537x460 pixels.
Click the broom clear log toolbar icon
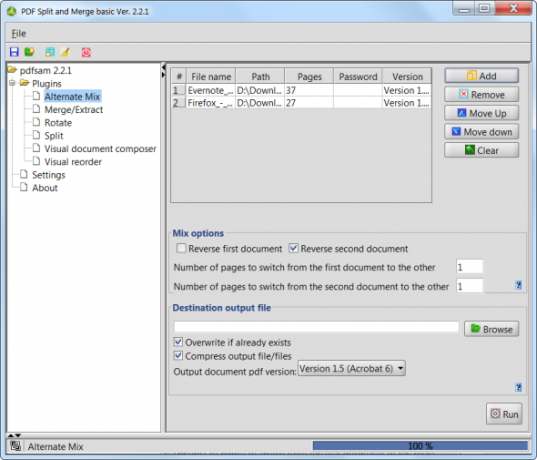point(65,52)
